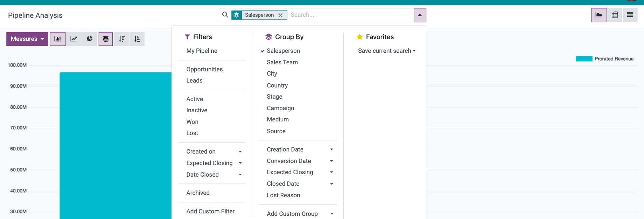The width and height of the screenshot is (644, 219).
Task: Open Add Custom Filter
Action: tap(210, 211)
